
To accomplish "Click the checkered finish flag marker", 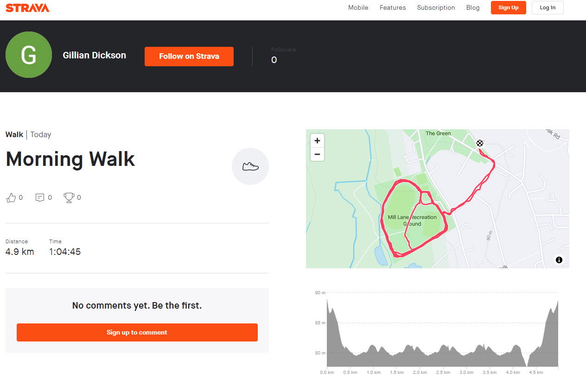I will point(480,143).
